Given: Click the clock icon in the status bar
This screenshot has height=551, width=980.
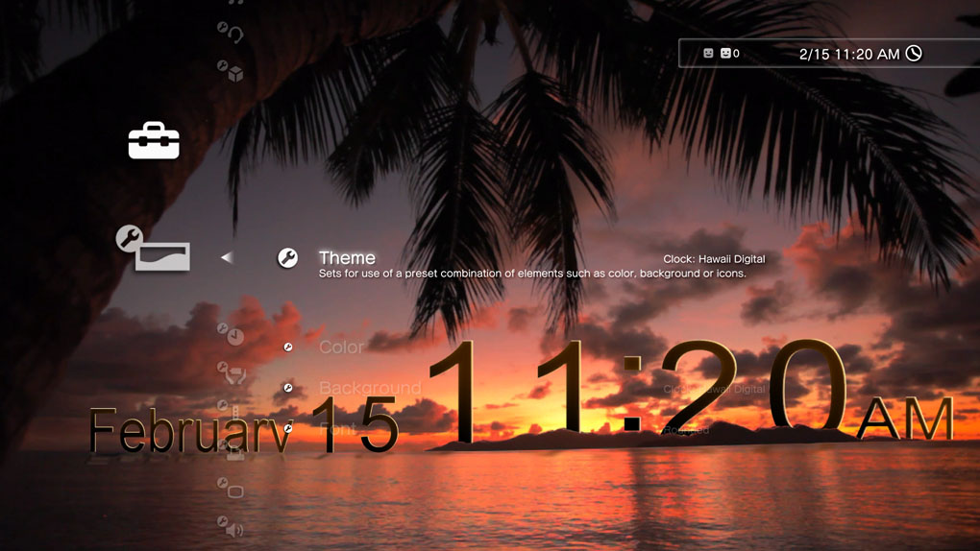Looking at the screenshot, I should pos(914,53).
